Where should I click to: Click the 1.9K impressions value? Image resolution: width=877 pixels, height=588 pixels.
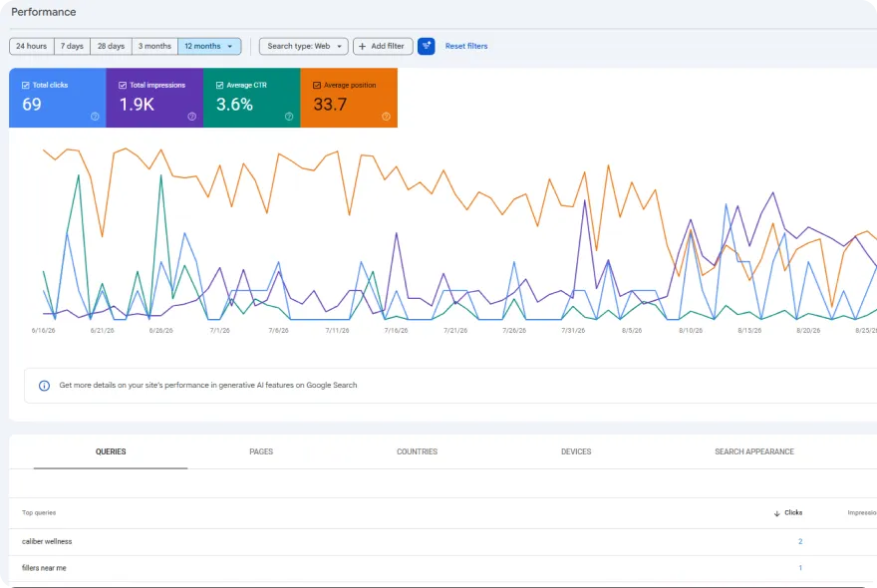(x=138, y=105)
